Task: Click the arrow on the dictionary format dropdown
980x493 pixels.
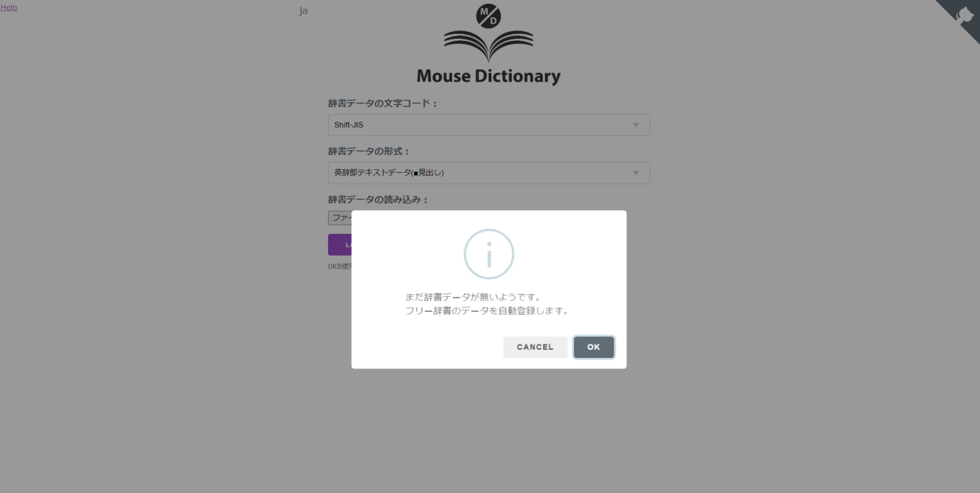Action: tap(635, 172)
